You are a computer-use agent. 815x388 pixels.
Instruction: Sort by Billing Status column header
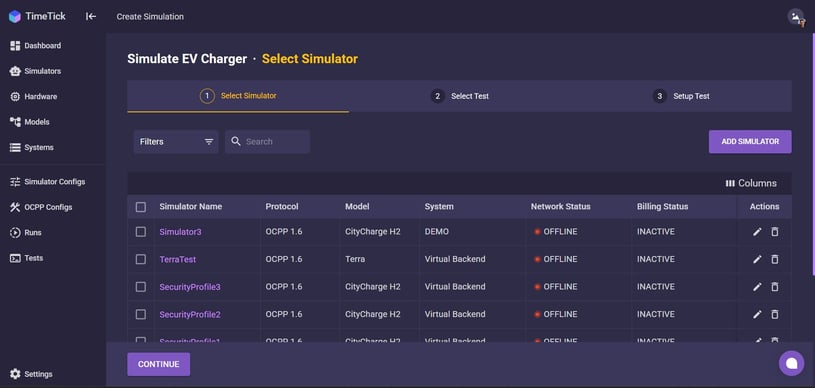point(662,207)
